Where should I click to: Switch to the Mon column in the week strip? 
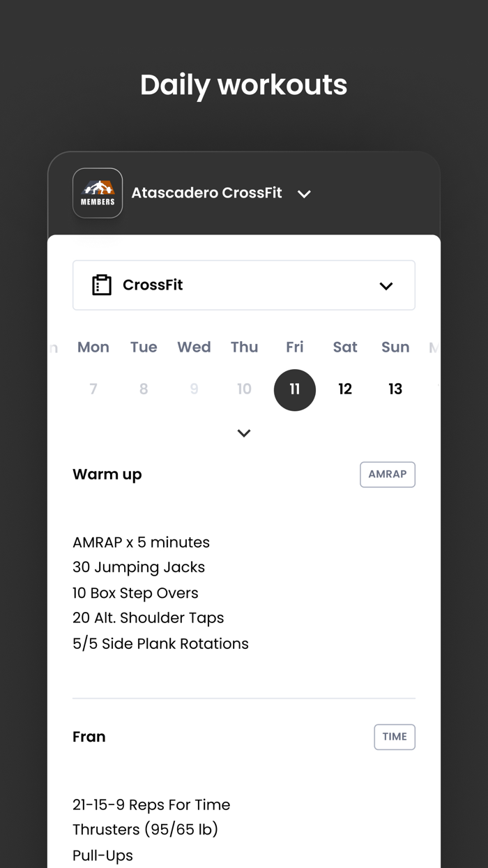pos(93,347)
